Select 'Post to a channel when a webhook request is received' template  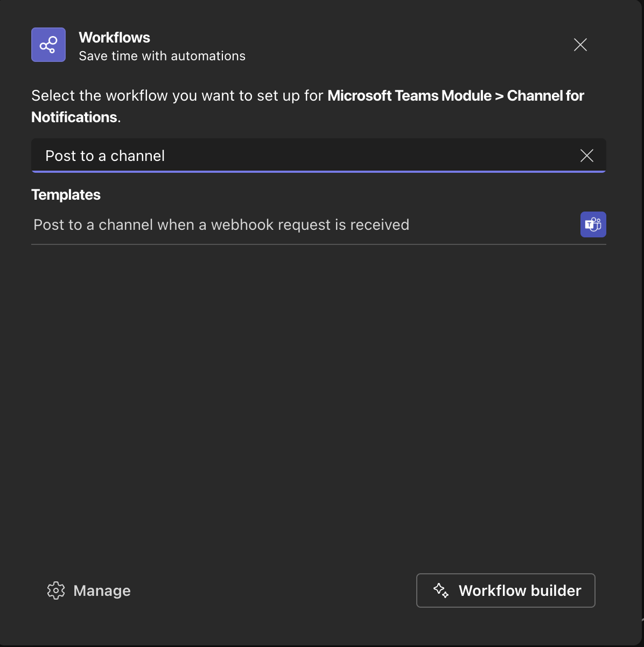(319, 225)
